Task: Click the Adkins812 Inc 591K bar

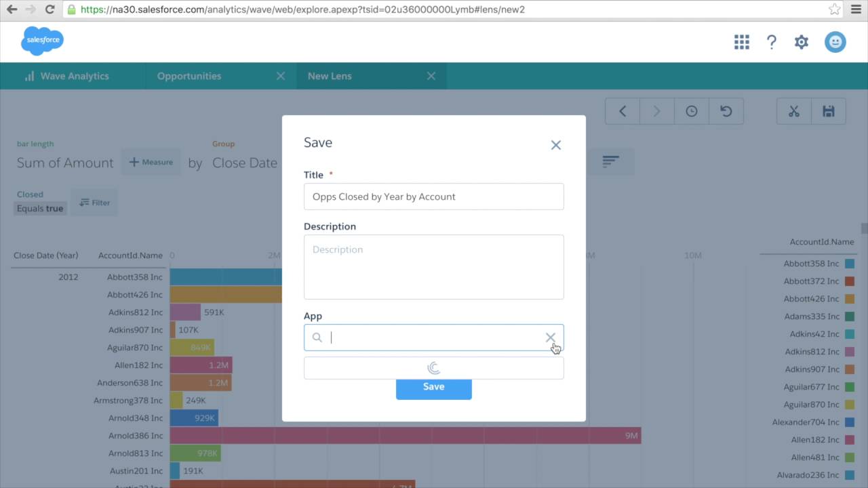Action: pos(185,312)
